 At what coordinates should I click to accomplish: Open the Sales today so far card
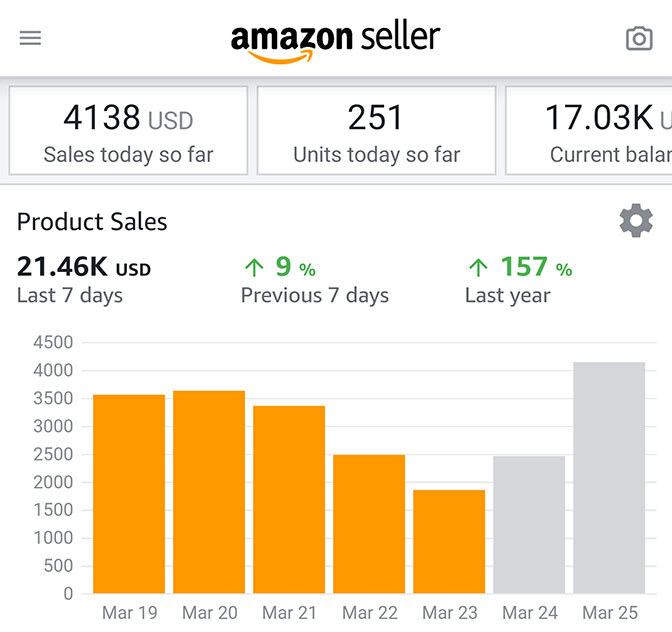coord(128,131)
